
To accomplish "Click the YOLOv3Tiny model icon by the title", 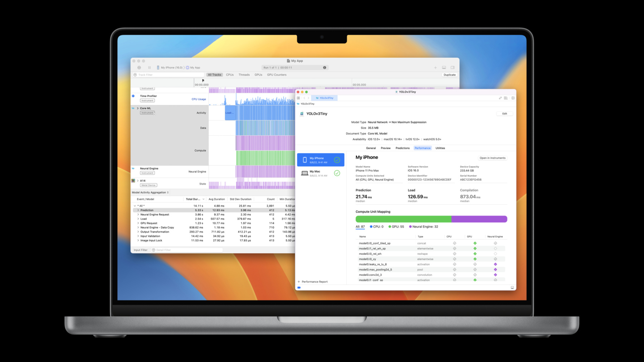I will 302,114.
